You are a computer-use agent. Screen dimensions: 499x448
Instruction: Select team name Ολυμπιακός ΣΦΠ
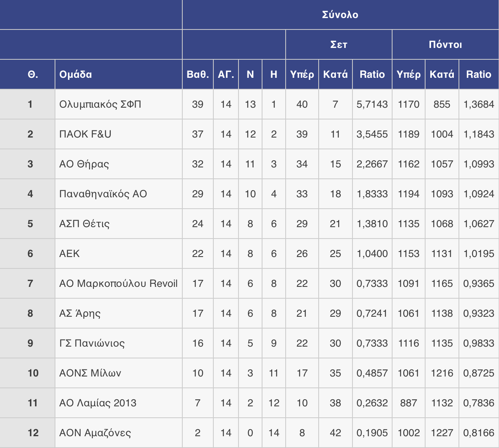click(100, 104)
